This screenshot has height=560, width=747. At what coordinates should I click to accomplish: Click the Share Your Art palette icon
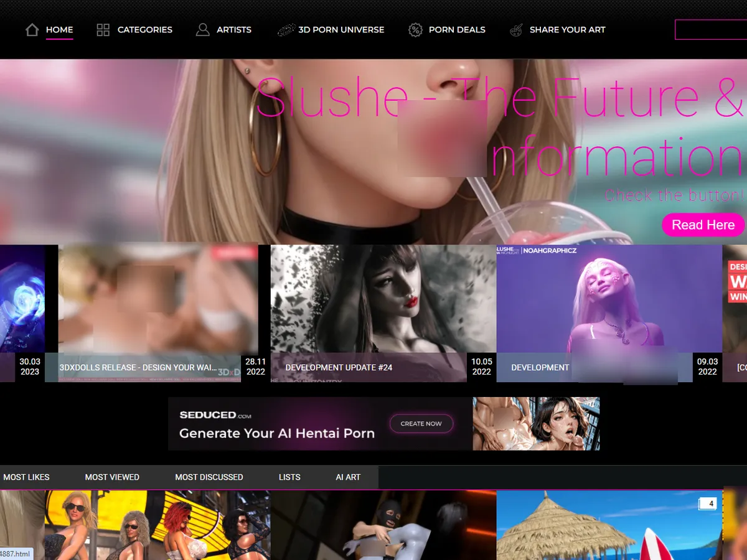pos(516,30)
